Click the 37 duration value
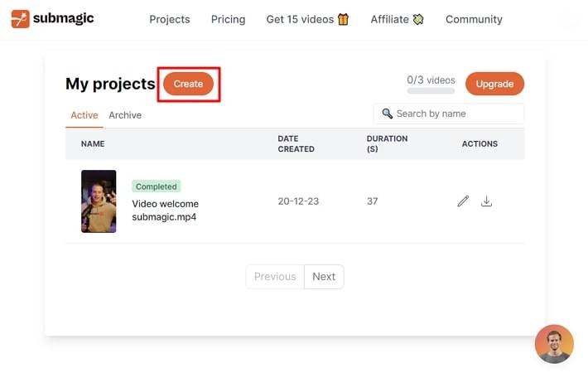Viewport: 588px width, 373px height. coord(372,201)
